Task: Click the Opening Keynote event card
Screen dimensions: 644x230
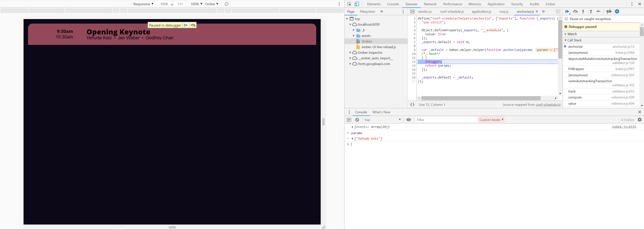Action: pos(172,34)
